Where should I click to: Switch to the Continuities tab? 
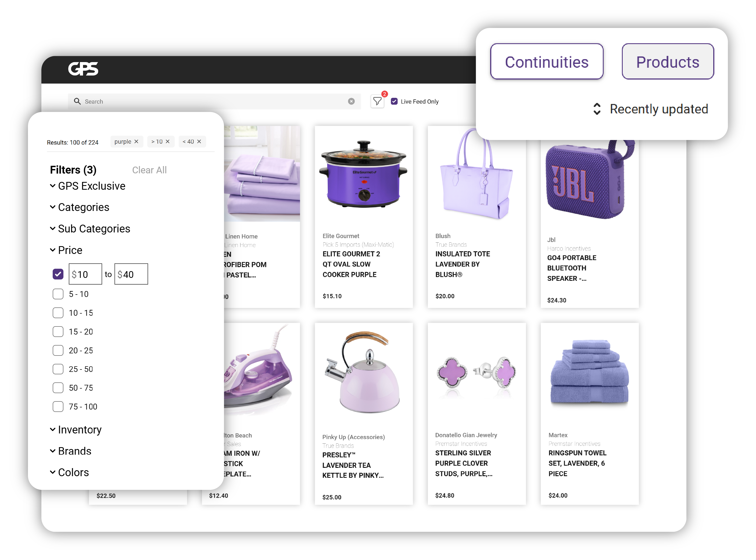(x=546, y=62)
